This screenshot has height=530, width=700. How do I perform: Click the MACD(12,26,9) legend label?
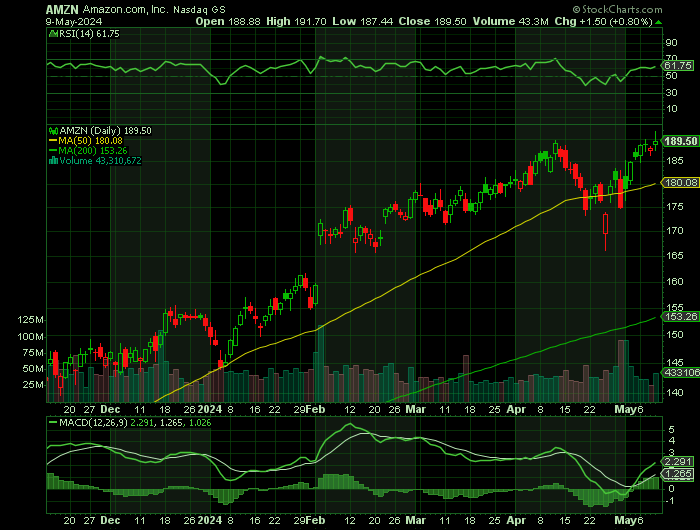click(94, 422)
